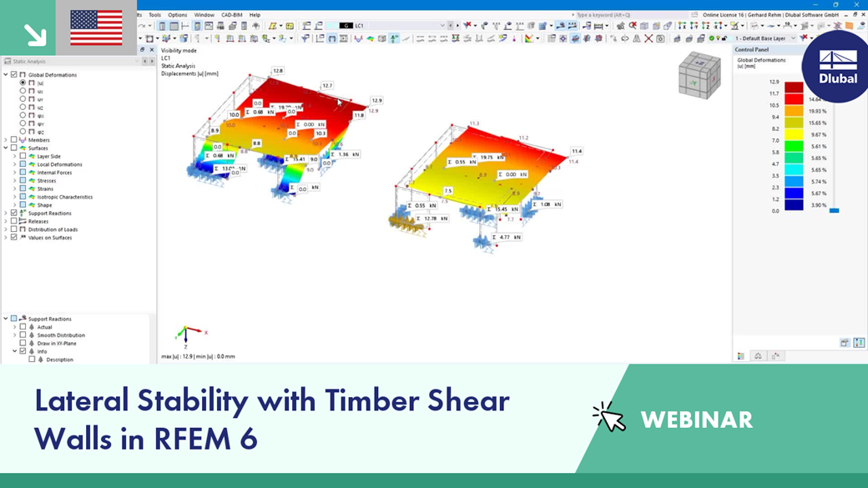
Task: Click the Σ 19.75 kN result label
Action: (x=491, y=157)
